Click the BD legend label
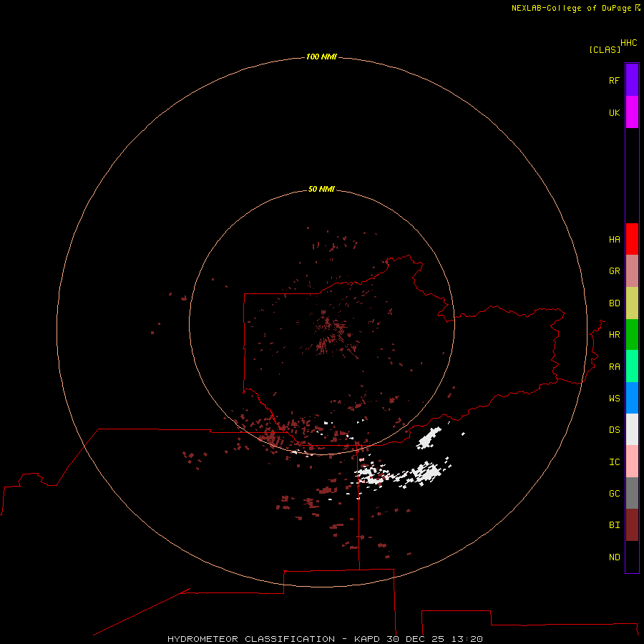This screenshot has width=644, height=644. pyautogui.click(x=614, y=303)
